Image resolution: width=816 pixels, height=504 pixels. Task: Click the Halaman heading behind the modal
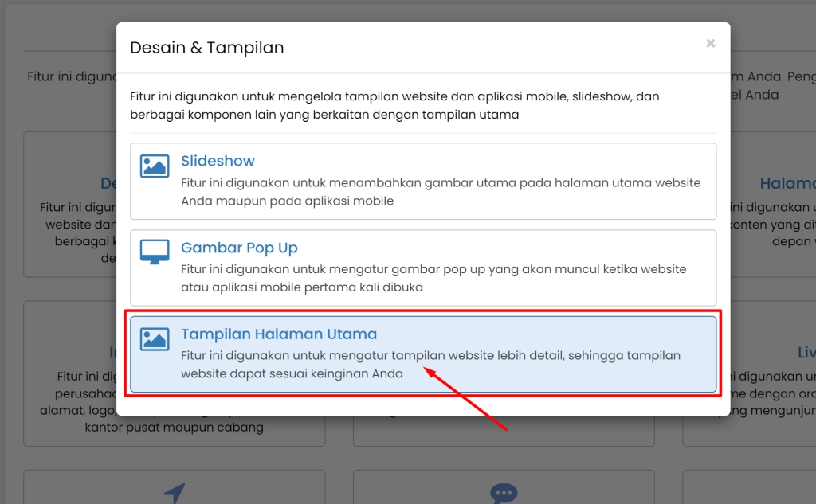click(x=787, y=183)
